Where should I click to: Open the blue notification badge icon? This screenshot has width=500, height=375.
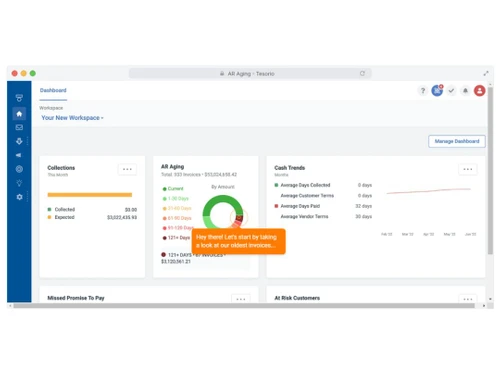point(437,90)
